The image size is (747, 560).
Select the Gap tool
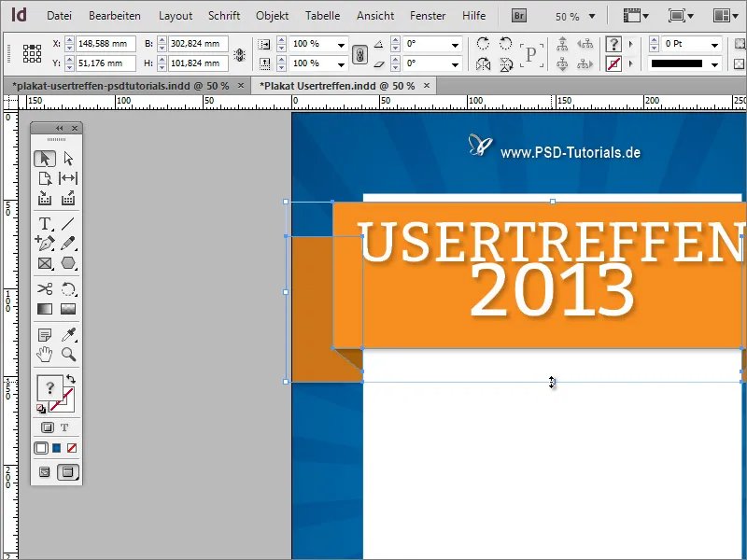pos(68,178)
